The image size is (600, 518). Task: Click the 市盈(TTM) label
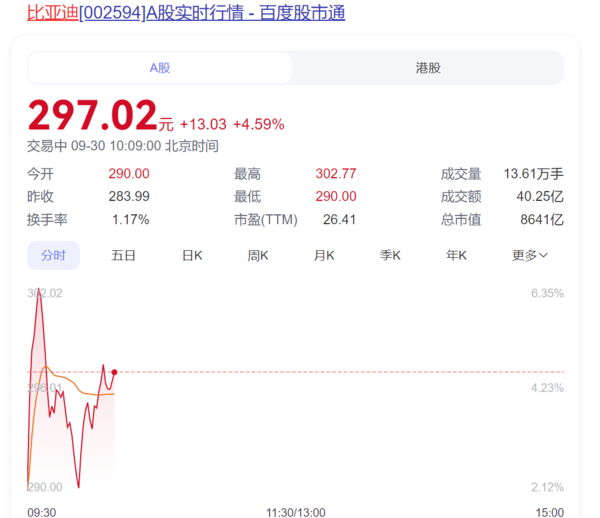(266, 220)
